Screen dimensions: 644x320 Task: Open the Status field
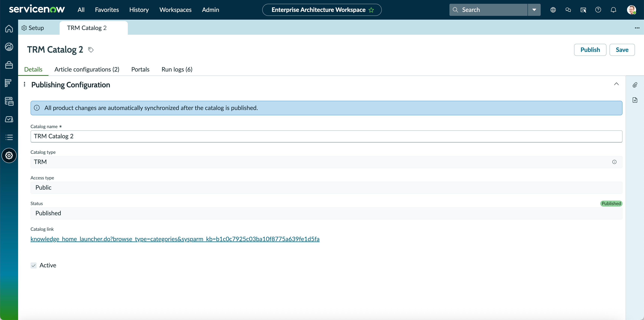pos(326,213)
